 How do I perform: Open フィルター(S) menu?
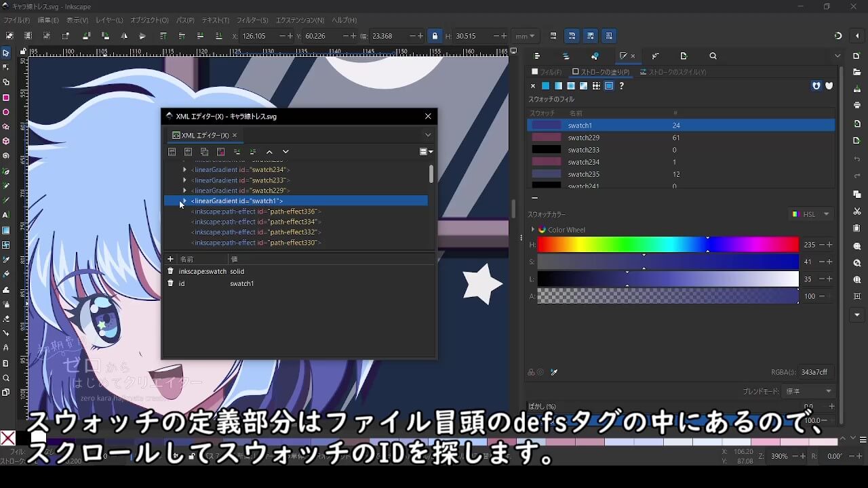(x=252, y=20)
